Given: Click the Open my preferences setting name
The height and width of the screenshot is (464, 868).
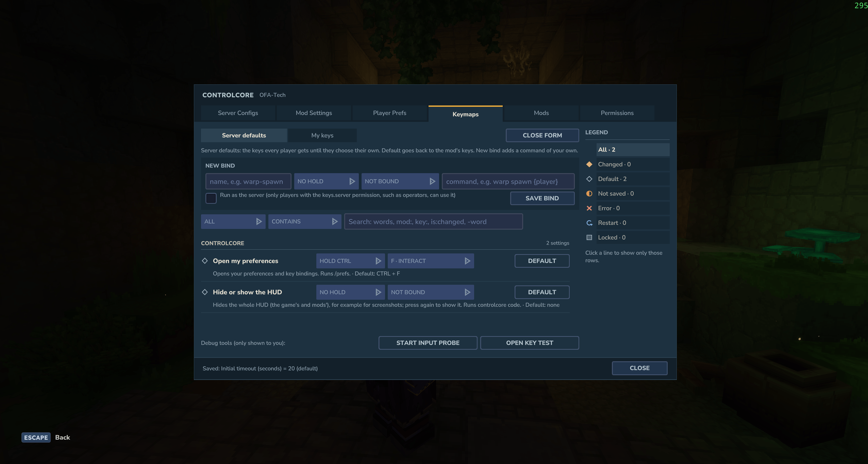Looking at the screenshot, I should tap(246, 261).
